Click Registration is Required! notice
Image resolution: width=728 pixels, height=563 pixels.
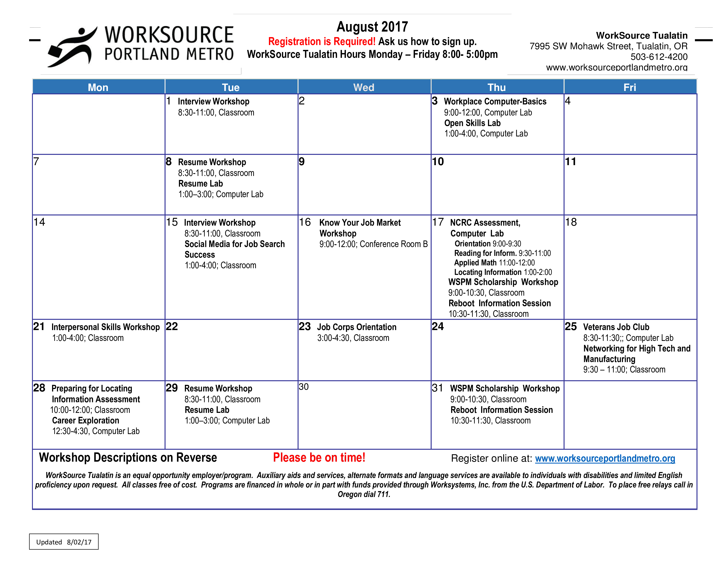click(322, 41)
